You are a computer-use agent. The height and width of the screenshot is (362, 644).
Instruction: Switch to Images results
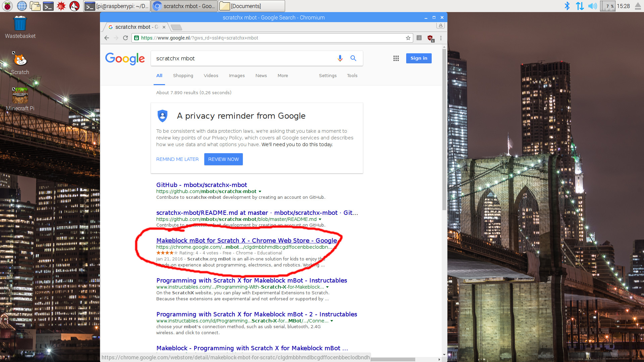click(x=237, y=76)
